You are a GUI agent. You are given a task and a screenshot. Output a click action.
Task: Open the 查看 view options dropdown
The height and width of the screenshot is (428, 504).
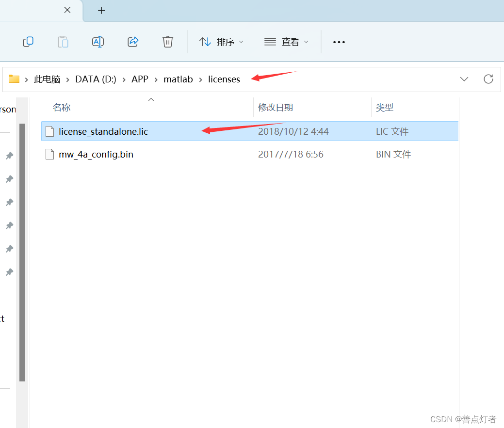[x=287, y=42]
